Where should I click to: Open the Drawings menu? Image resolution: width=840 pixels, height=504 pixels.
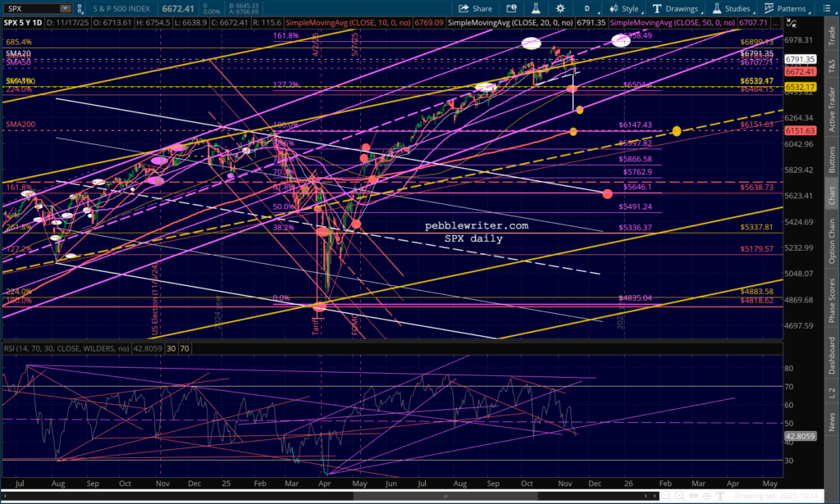(x=678, y=8)
